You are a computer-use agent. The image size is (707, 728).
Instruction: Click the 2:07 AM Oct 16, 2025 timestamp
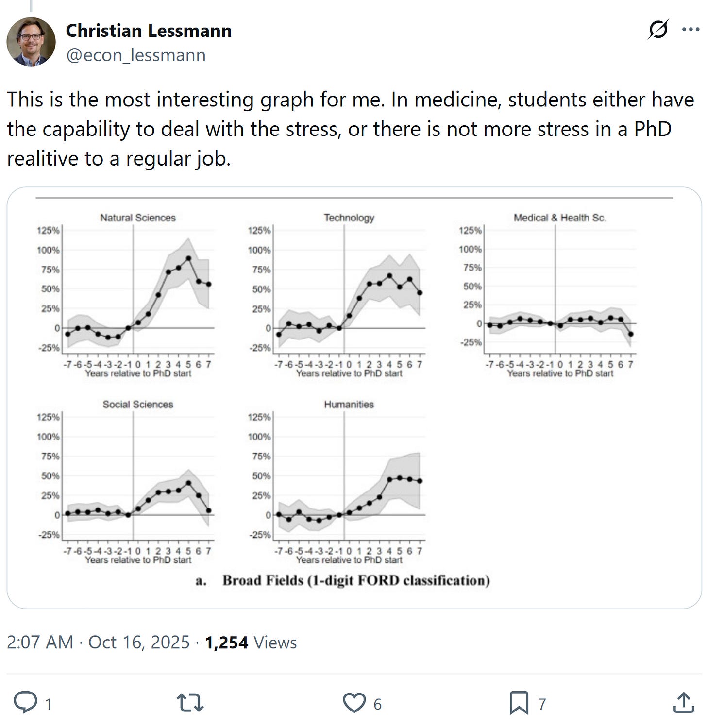98,642
